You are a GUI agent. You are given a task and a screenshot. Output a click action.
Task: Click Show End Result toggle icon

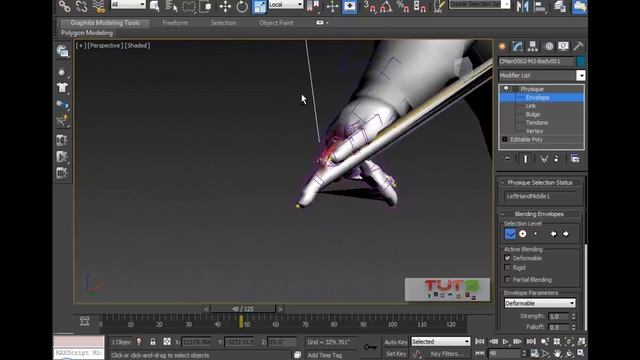click(525, 159)
